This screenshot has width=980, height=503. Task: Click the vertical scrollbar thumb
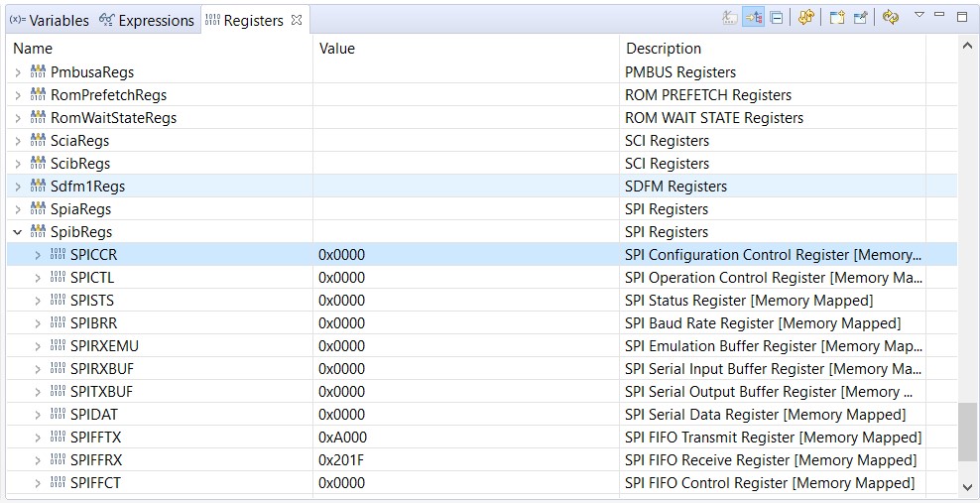[x=967, y=433]
